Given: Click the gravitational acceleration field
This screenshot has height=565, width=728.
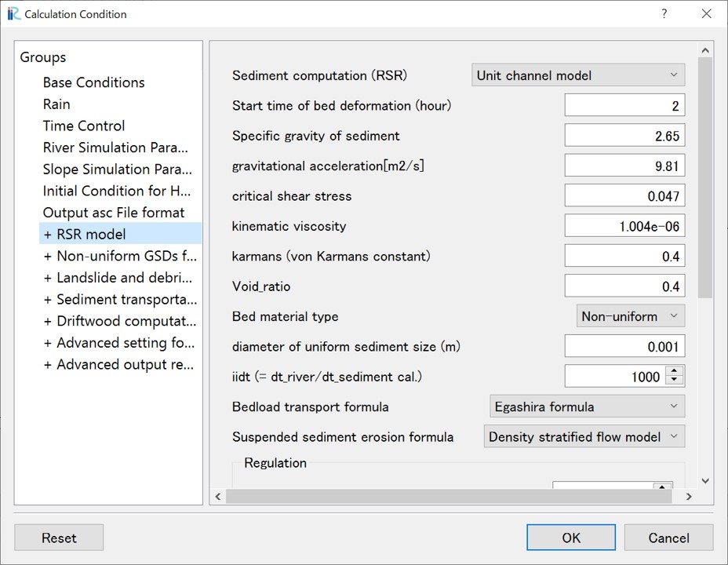Looking at the screenshot, I should 624,166.
